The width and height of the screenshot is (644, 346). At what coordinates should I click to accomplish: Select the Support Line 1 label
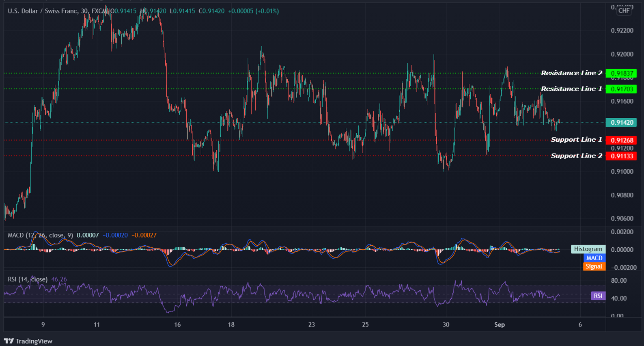coord(577,140)
